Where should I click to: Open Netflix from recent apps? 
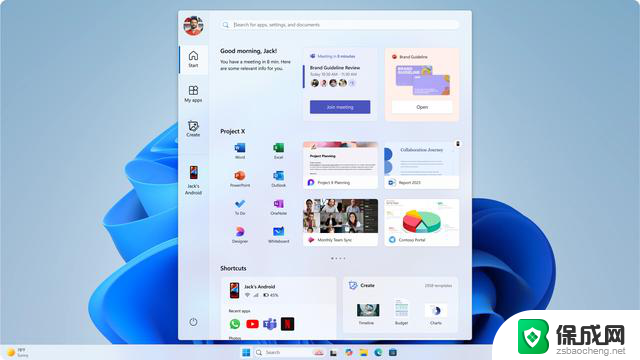tap(287, 324)
